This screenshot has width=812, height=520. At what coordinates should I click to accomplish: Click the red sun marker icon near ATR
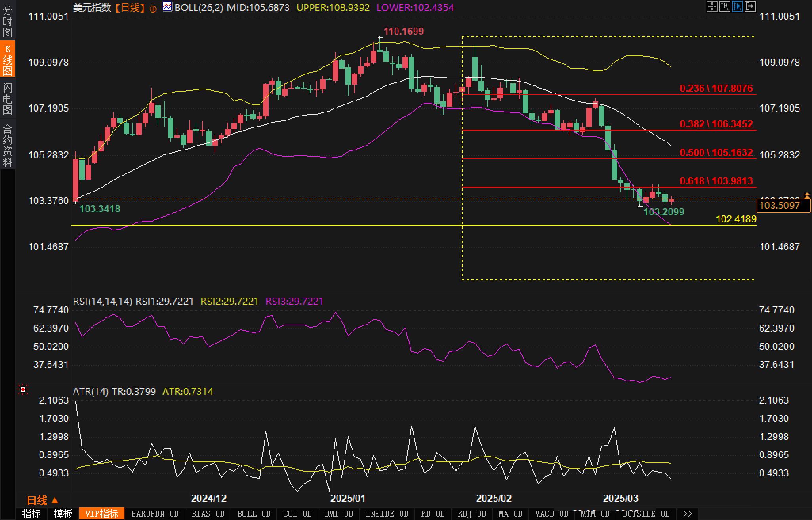click(x=23, y=390)
